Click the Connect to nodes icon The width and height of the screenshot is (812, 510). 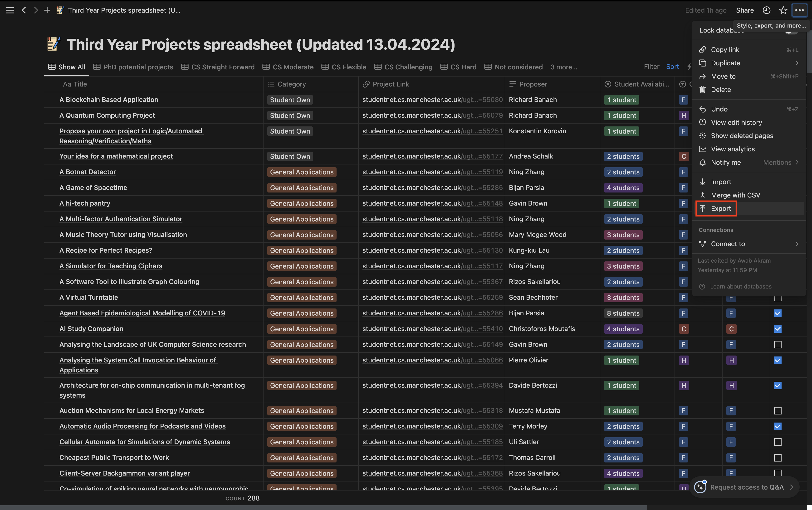point(702,244)
